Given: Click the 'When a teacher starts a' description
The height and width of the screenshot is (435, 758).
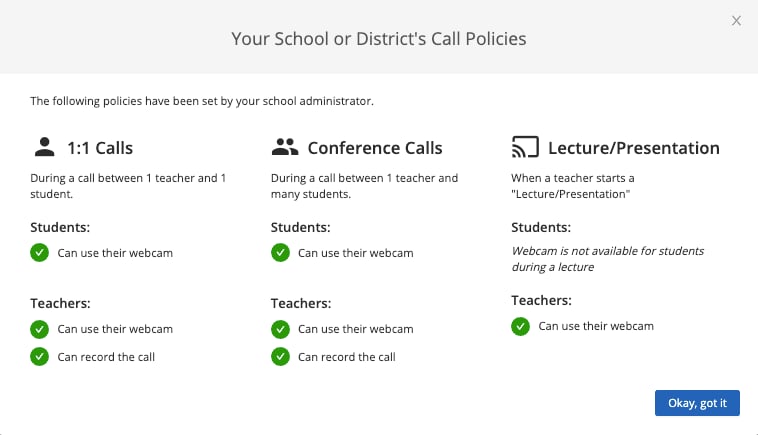Looking at the screenshot, I should (x=573, y=186).
